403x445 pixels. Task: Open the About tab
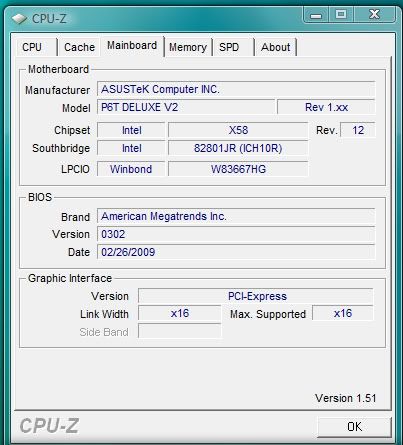[x=276, y=47]
